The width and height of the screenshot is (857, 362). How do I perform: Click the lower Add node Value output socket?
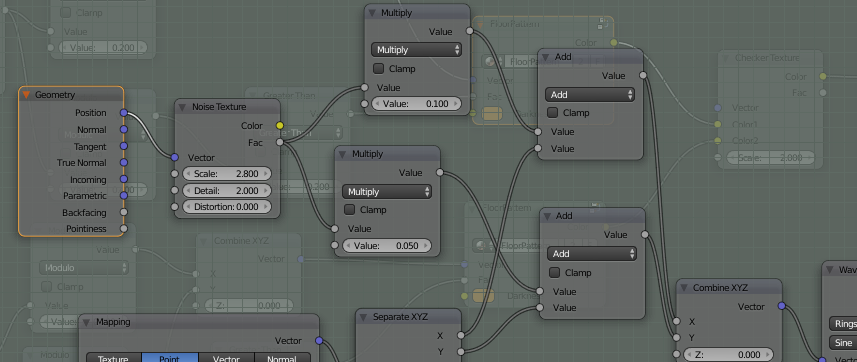tap(645, 235)
